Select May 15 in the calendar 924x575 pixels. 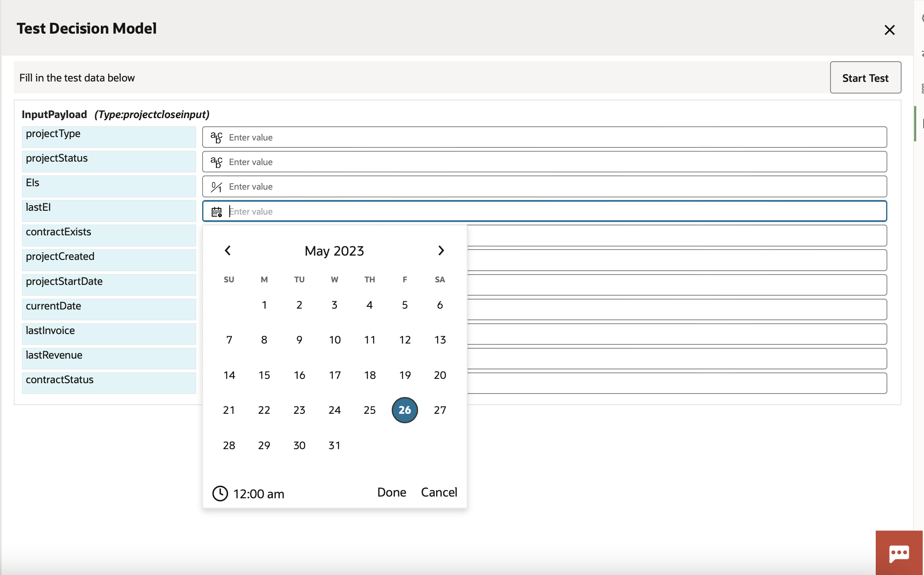[x=264, y=375]
